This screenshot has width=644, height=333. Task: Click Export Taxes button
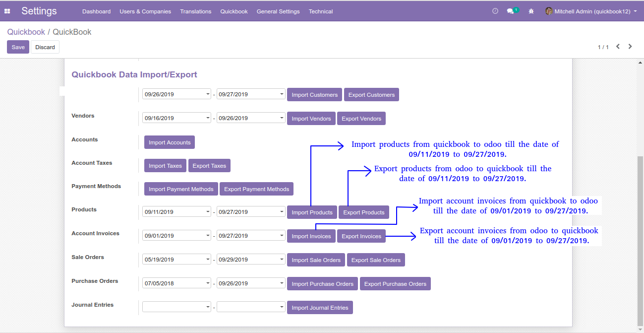[x=209, y=166]
